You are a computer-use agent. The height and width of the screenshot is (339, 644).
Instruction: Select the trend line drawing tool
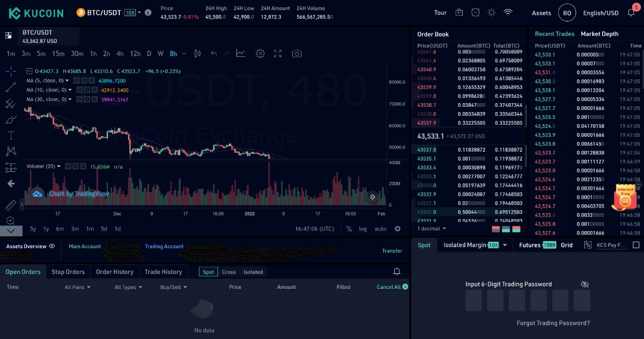(11, 87)
